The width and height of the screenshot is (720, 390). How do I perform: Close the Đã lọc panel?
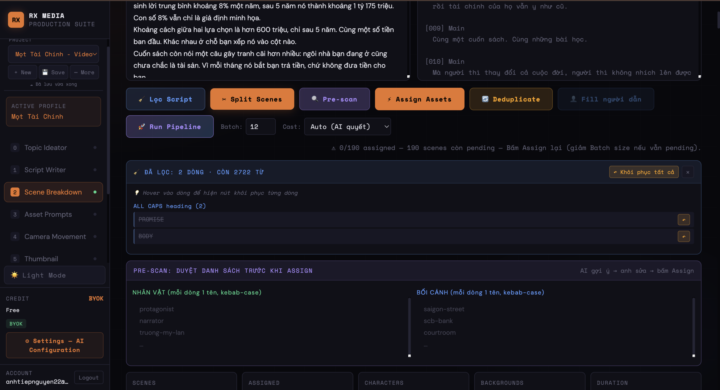(x=687, y=172)
